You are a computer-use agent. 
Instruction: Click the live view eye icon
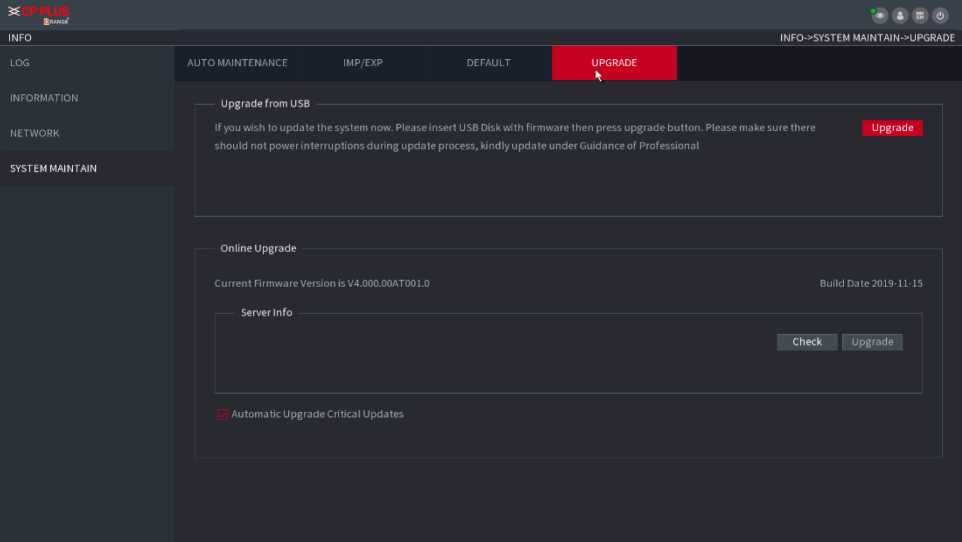coord(879,15)
